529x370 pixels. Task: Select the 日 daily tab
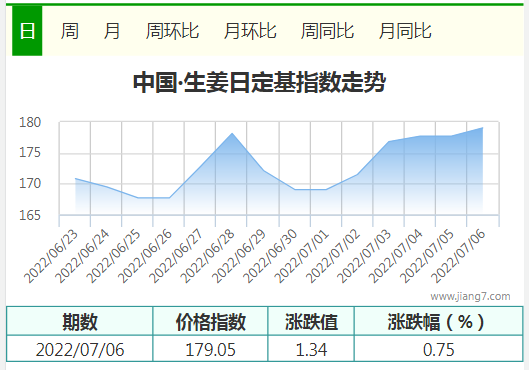point(27,31)
